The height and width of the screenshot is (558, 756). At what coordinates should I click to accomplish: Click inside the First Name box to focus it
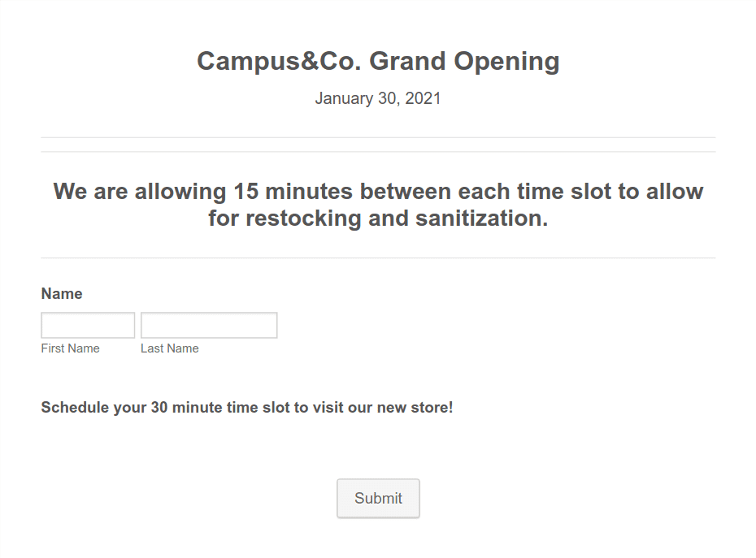[x=88, y=324]
